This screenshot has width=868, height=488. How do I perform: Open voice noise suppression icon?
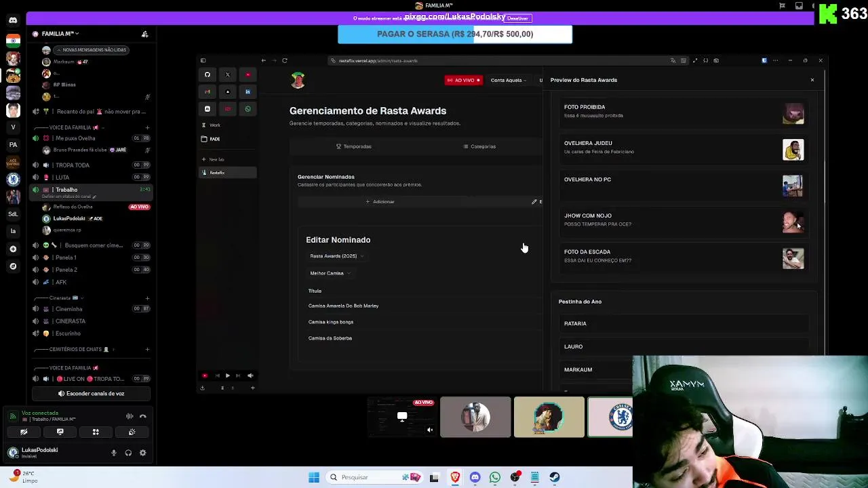pyautogui.click(x=130, y=416)
